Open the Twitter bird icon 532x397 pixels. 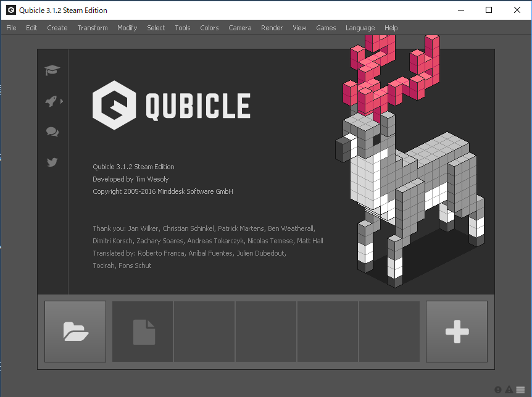tap(52, 162)
